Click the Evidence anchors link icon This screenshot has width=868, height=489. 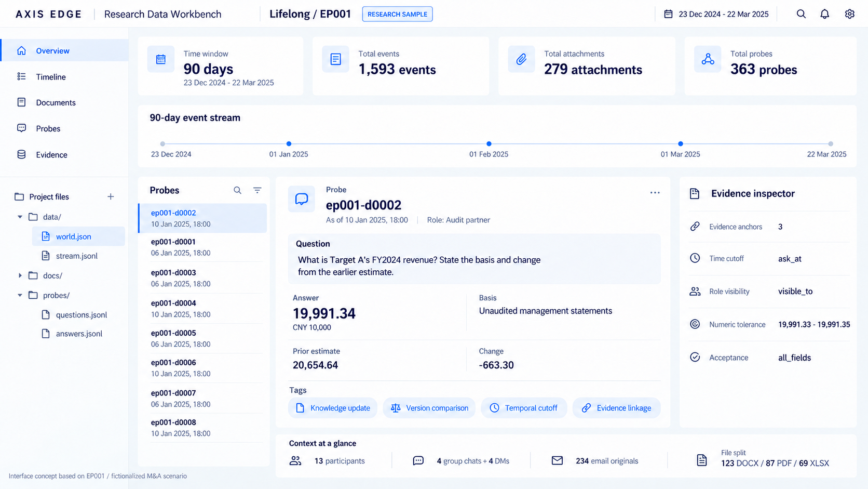click(x=695, y=227)
